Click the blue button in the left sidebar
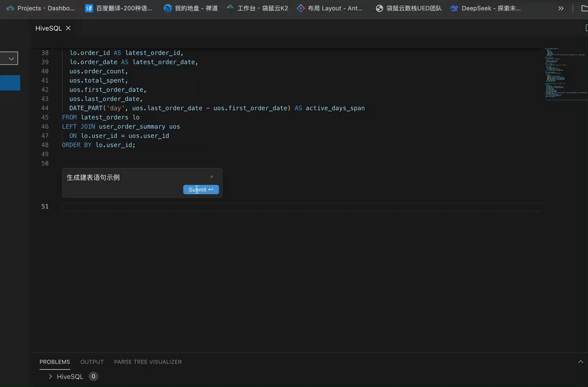The image size is (588, 387). tap(10, 83)
